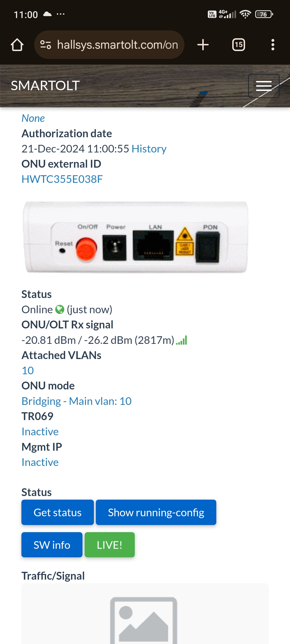Open browser three-dot overflow menu
This screenshot has height=644, width=290.
(x=273, y=45)
